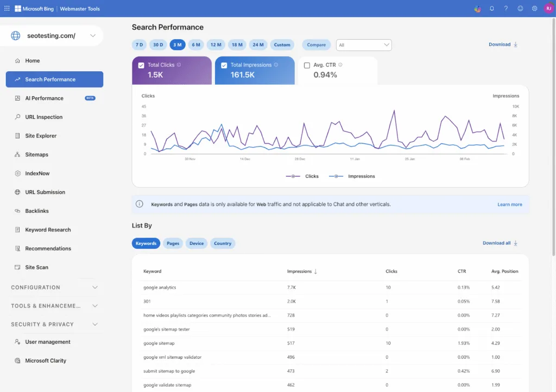Open the Learn more link
The image size is (556, 392).
509,204
